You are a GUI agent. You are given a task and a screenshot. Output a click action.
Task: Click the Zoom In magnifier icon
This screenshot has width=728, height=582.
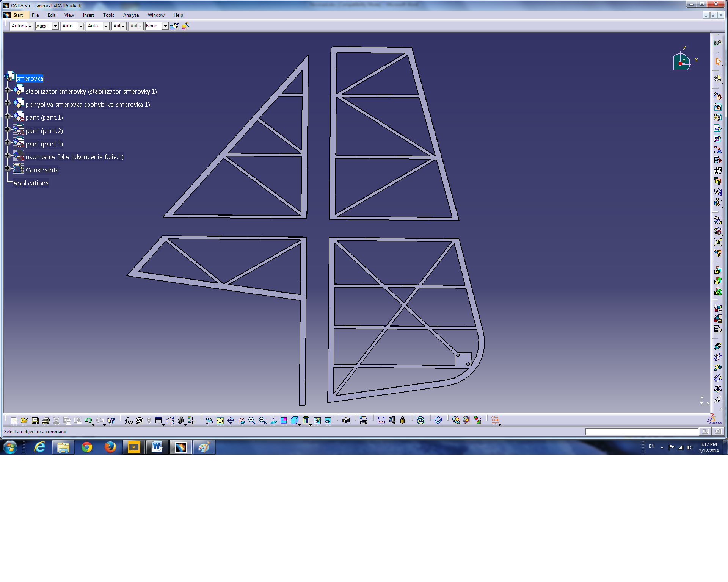(252, 420)
